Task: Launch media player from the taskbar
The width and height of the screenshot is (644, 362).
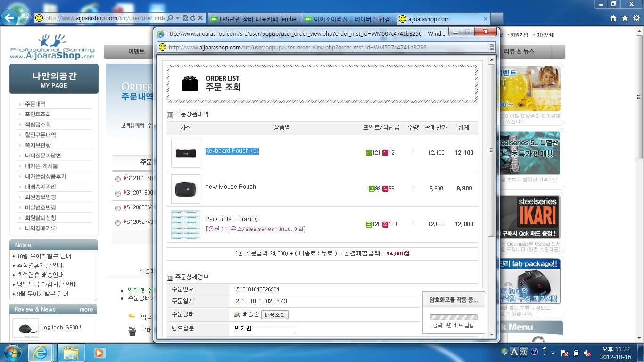Action: pyautogui.click(x=99, y=353)
